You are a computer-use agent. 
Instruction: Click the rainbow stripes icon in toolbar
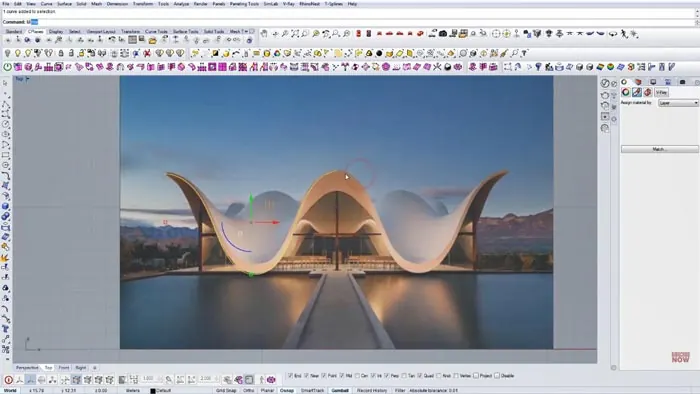[x=601, y=67]
